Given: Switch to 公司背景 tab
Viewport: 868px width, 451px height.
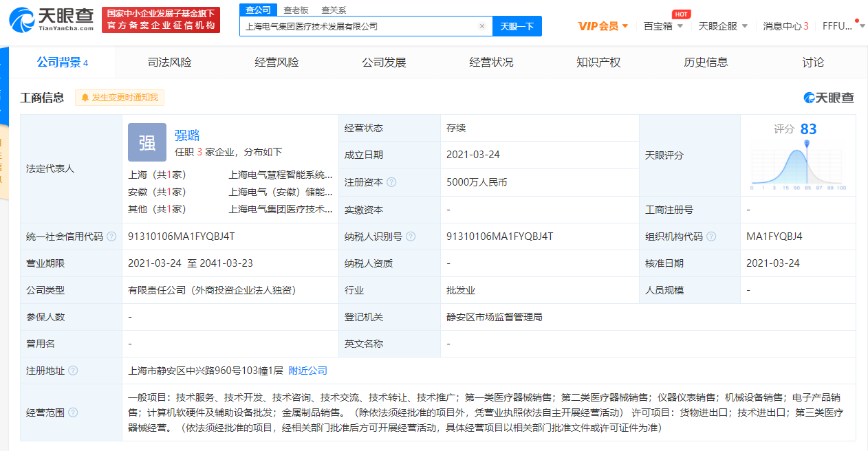Looking at the screenshot, I should (x=62, y=63).
